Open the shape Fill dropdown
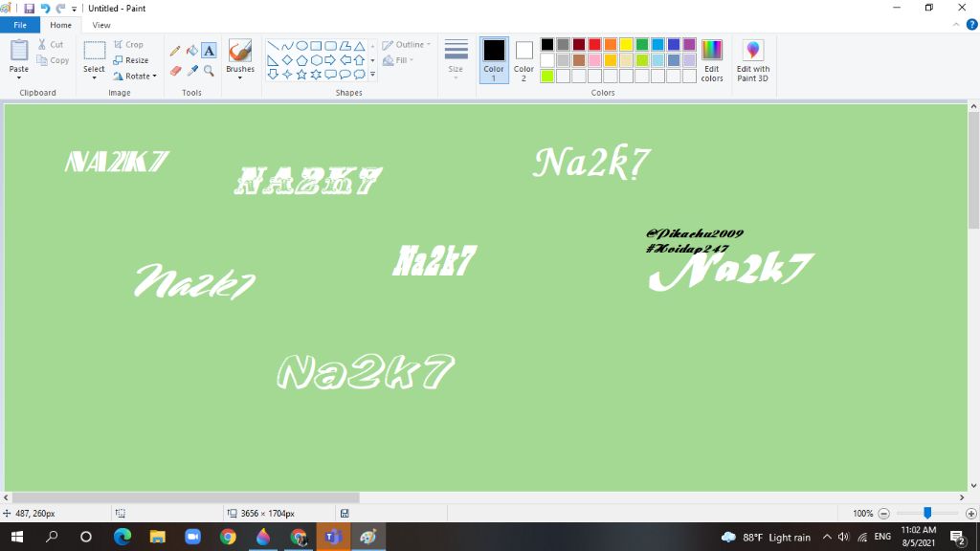Viewport: 980px width, 551px height. 398,60
